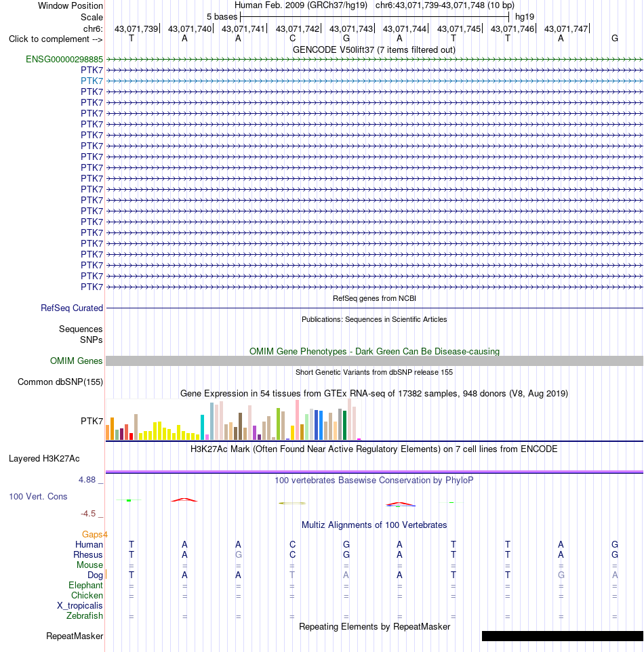Select the X_tropicalis alignment row label
The image size is (644, 652).
coord(79,606)
